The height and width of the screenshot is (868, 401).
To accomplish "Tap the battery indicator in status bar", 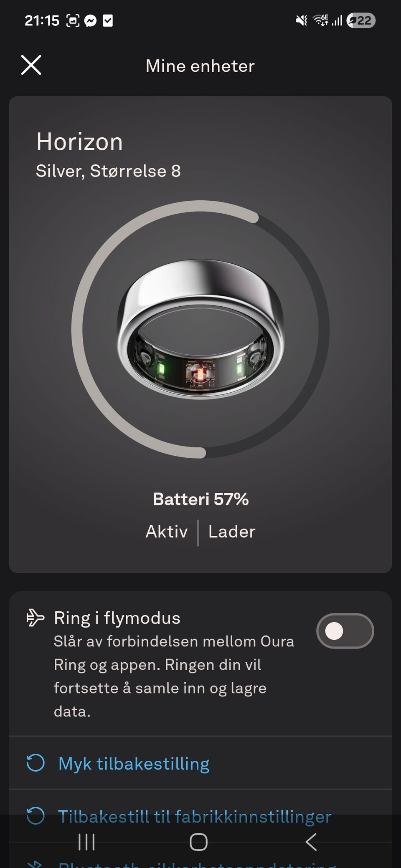I will (x=361, y=20).
